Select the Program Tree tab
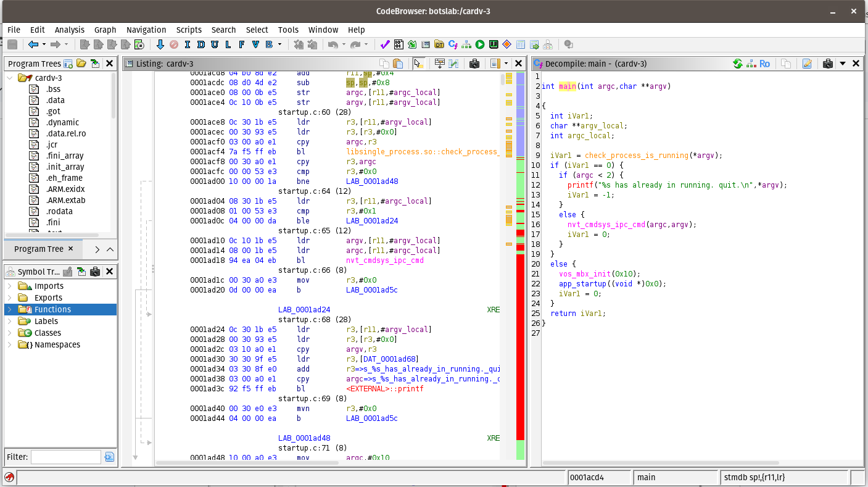 39,249
